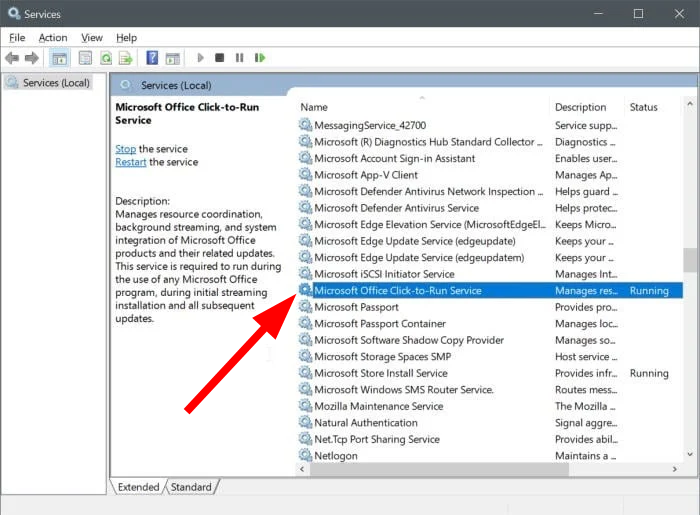Viewport: 700px width, 515px height.
Task: Click the gear icon beside Microsoft Passport Container
Action: [x=305, y=323]
